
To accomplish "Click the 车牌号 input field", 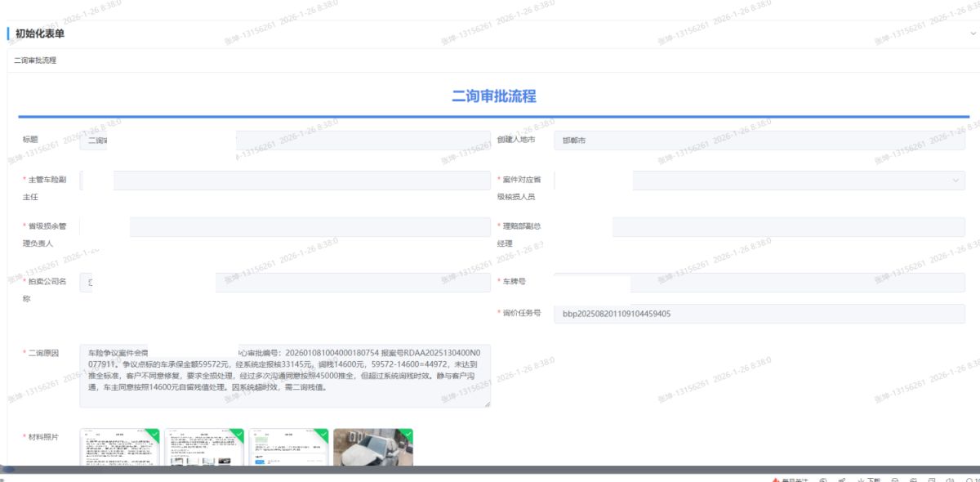I will (796, 282).
